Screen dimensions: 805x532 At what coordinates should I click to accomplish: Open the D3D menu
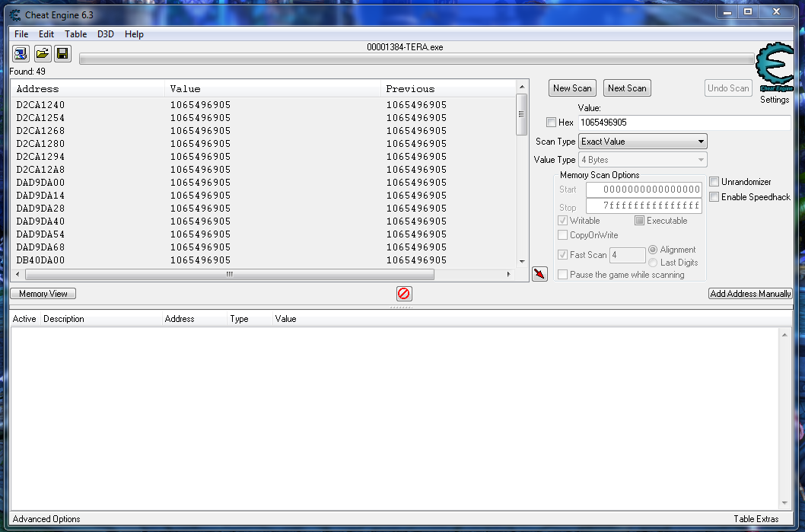coord(106,34)
